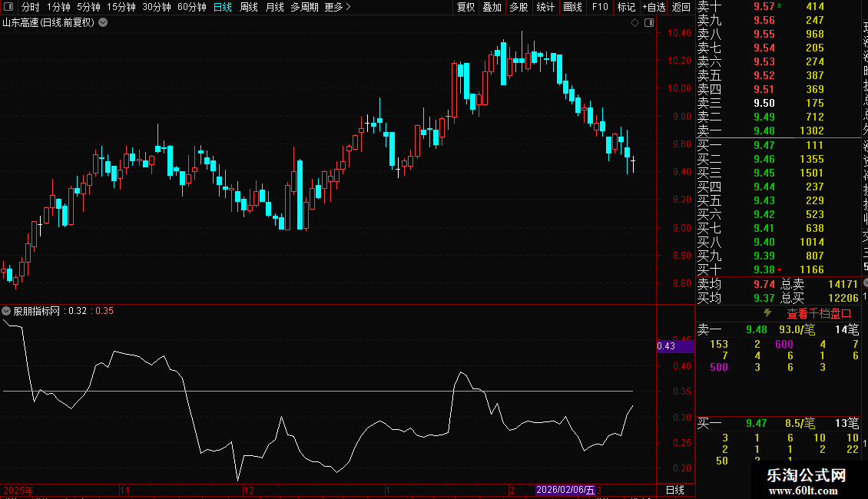Switch to 日线 daily chart
868x499 pixels.
click(223, 7)
